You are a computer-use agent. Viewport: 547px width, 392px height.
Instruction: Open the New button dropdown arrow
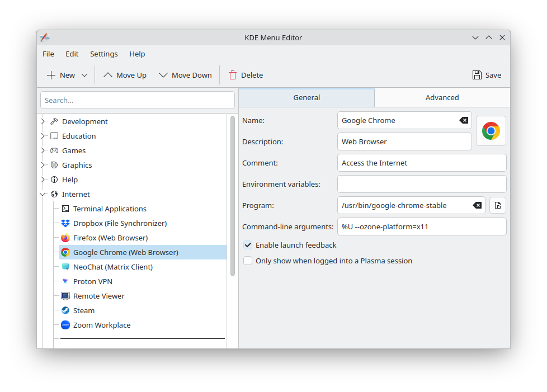[84, 75]
